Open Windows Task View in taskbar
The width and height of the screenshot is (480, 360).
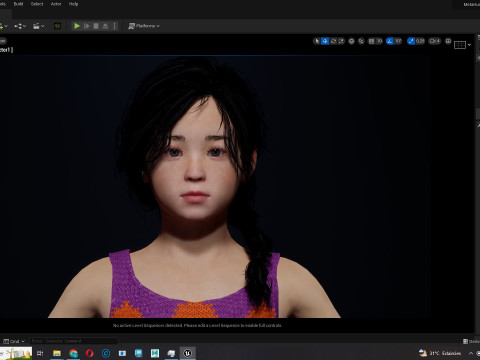coord(40,353)
